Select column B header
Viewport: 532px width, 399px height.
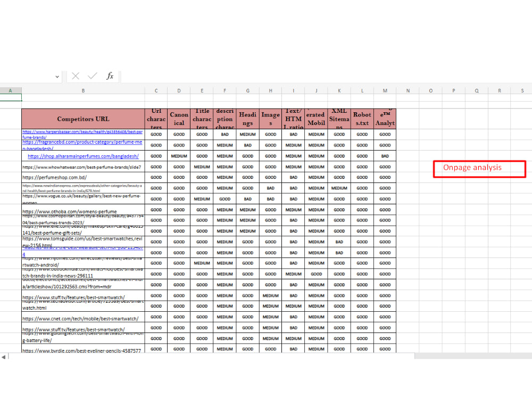[83, 90]
